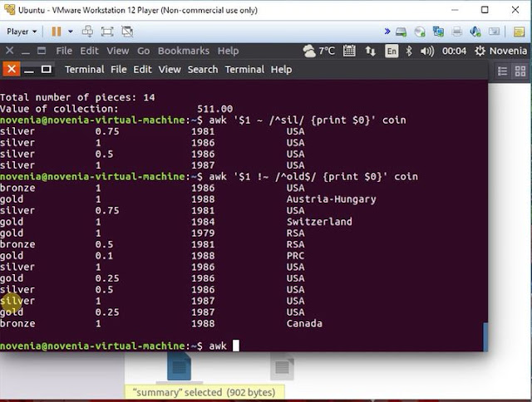
Task: Click the 1979 year in the gold RSA row
Action: pos(203,233)
